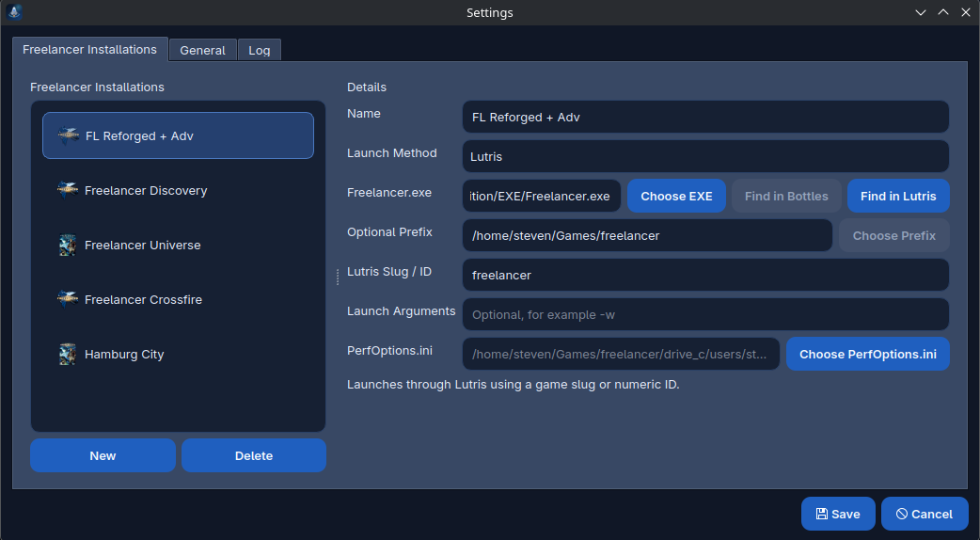Click the 'Freelancer.exe' label
This screenshot has width=980, height=540.
[389, 193]
